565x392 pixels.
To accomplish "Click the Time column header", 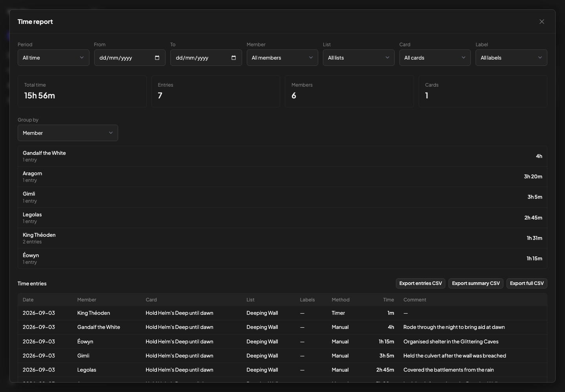I will point(388,300).
